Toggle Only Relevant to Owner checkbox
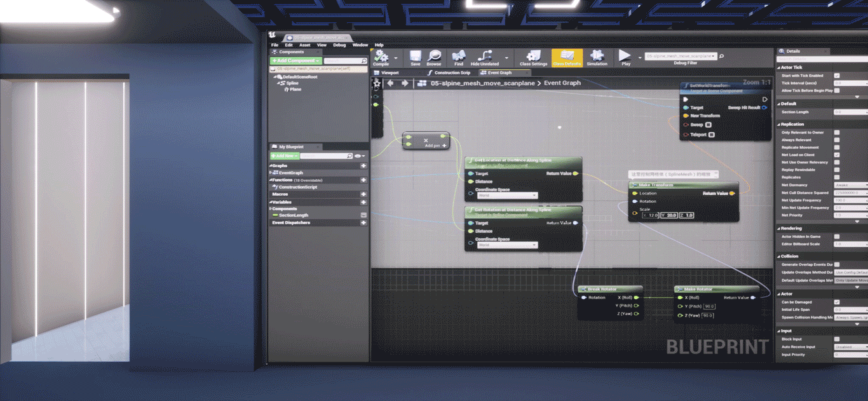This screenshot has height=401, width=868. [837, 132]
